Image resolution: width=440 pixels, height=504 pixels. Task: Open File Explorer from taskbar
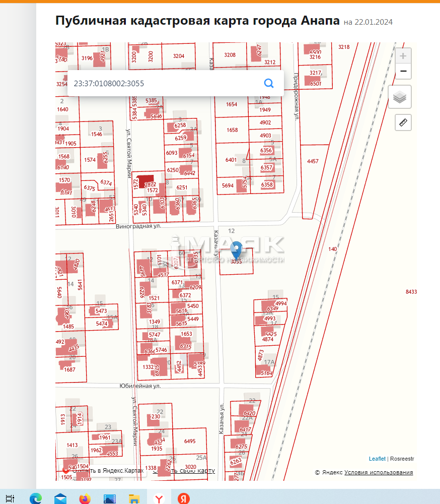(x=134, y=498)
